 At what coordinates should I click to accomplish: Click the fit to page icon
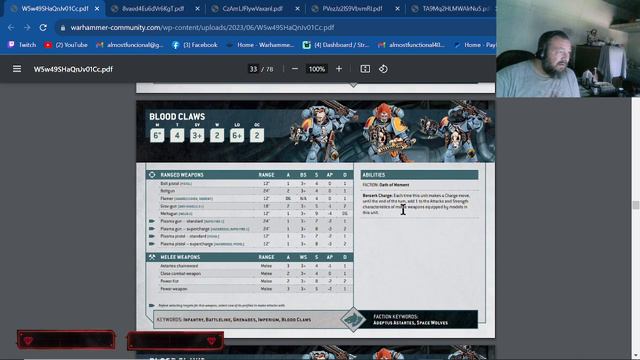[365, 69]
